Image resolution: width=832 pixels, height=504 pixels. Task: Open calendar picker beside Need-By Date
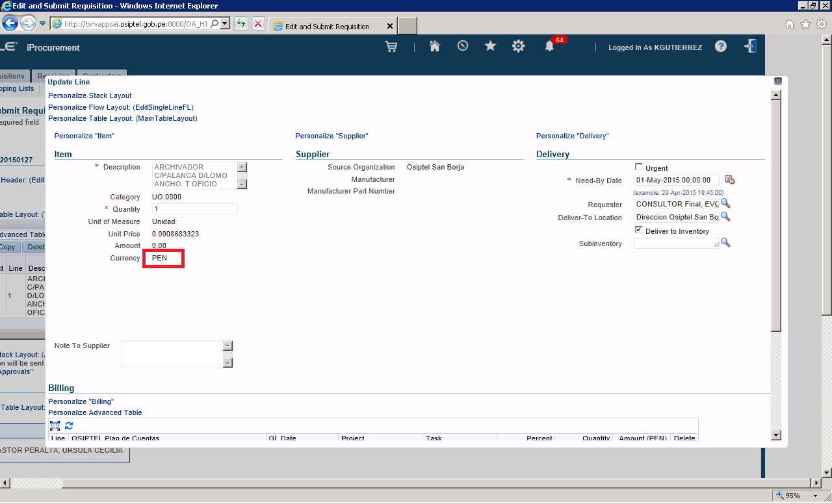coord(730,180)
